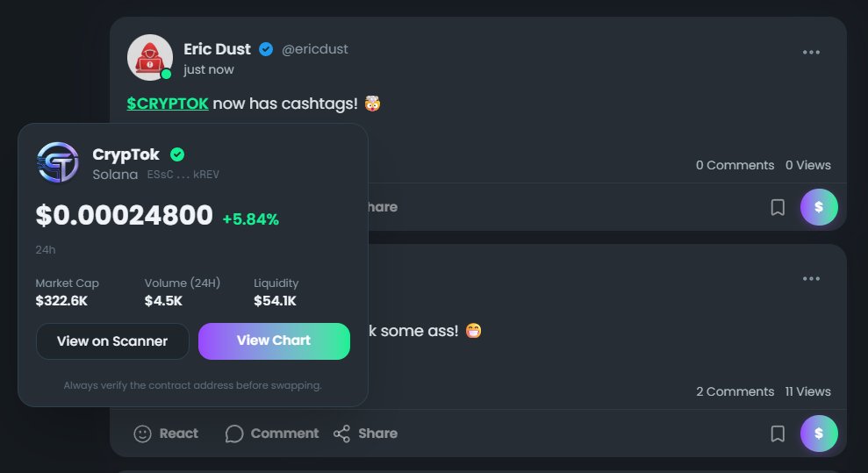Comment on the second post
Viewport: 868px width, 473px height.
272,434
